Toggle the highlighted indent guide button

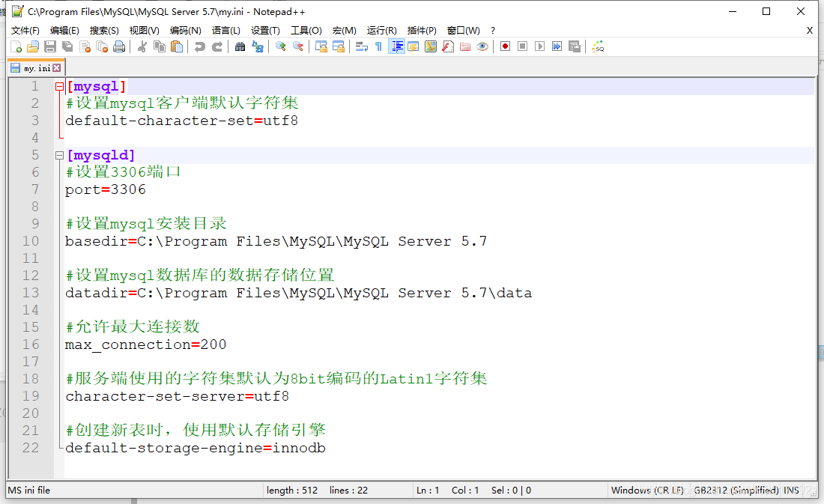tap(397, 46)
